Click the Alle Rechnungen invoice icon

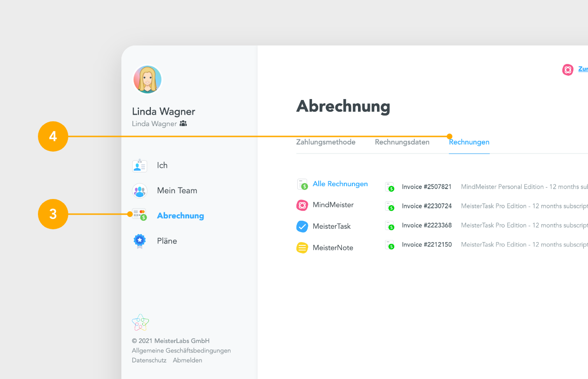click(x=303, y=184)
